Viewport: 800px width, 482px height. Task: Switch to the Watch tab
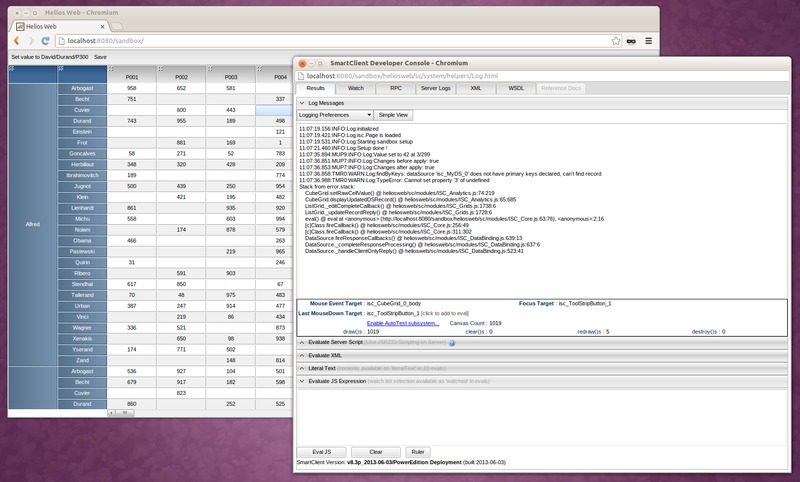point(356,88)
